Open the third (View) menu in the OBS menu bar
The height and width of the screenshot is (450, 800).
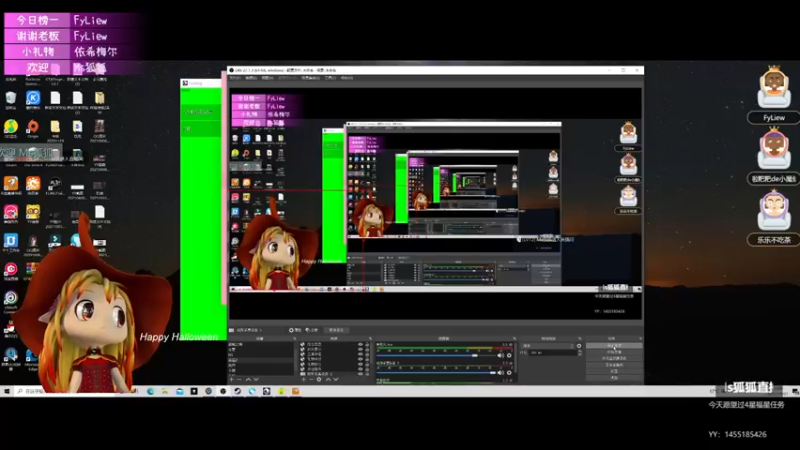(267, 78)
